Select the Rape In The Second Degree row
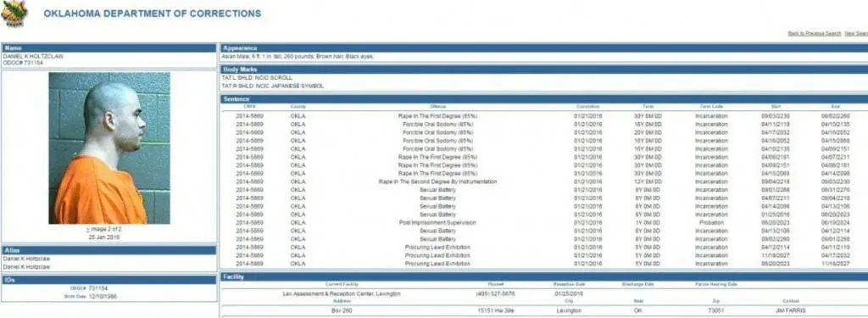 (544, 181)
